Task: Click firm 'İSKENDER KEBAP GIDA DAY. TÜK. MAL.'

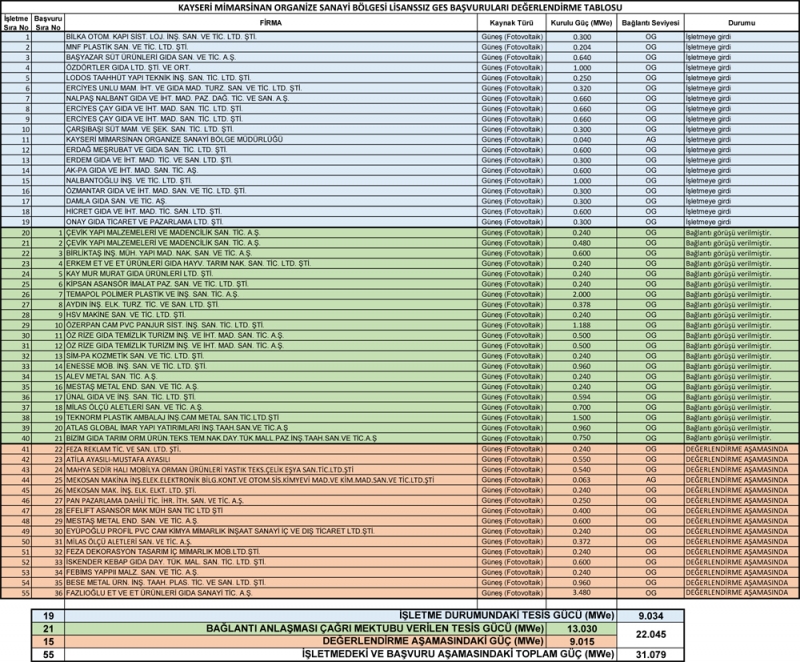Action: point(166,562)
